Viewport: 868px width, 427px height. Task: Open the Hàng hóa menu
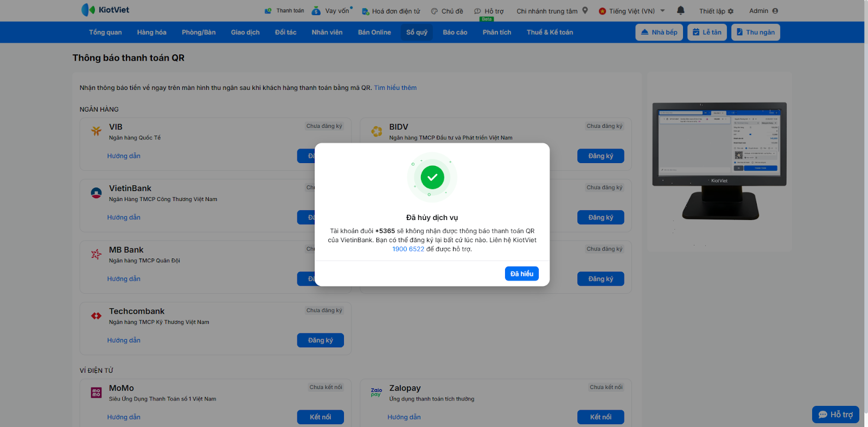[152, 33]
